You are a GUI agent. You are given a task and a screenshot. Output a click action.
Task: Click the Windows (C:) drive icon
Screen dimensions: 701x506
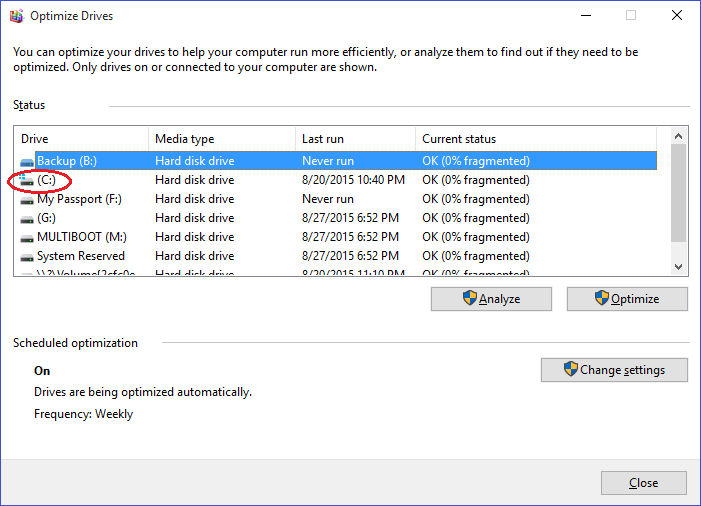click(27, 180)
